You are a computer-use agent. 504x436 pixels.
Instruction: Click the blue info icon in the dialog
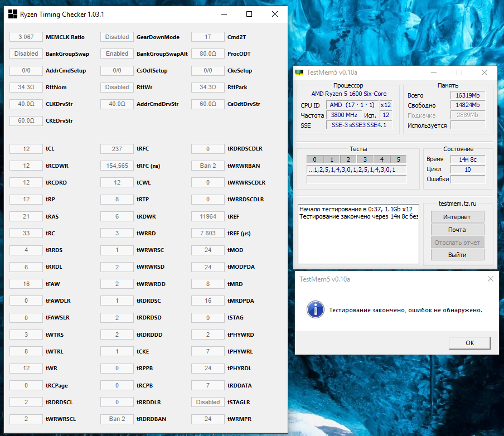coord(316,309)
